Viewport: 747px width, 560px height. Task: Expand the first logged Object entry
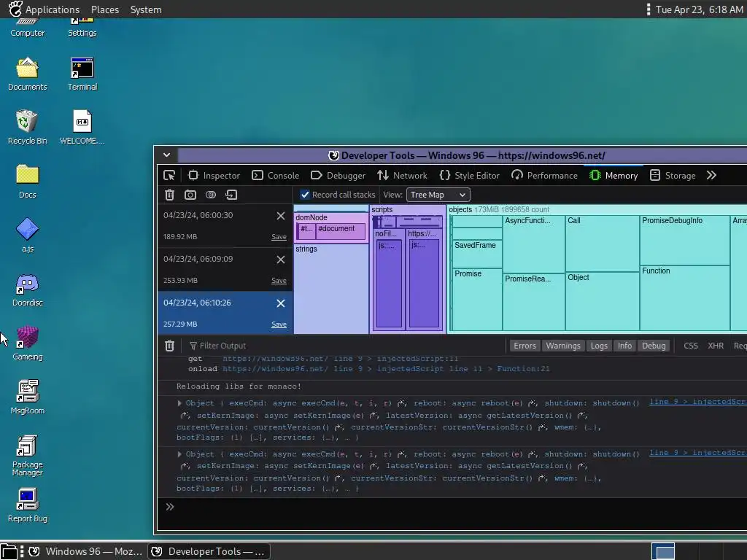coord(179,403)
